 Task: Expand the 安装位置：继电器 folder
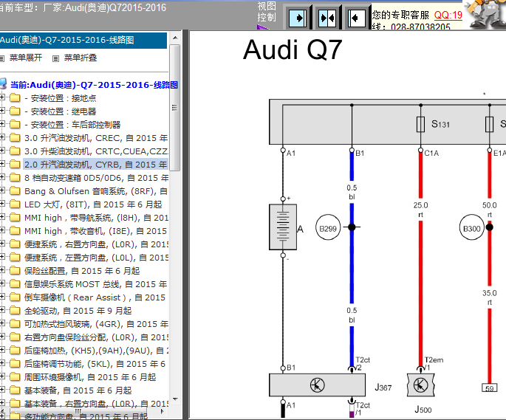[x=2, y=110]
